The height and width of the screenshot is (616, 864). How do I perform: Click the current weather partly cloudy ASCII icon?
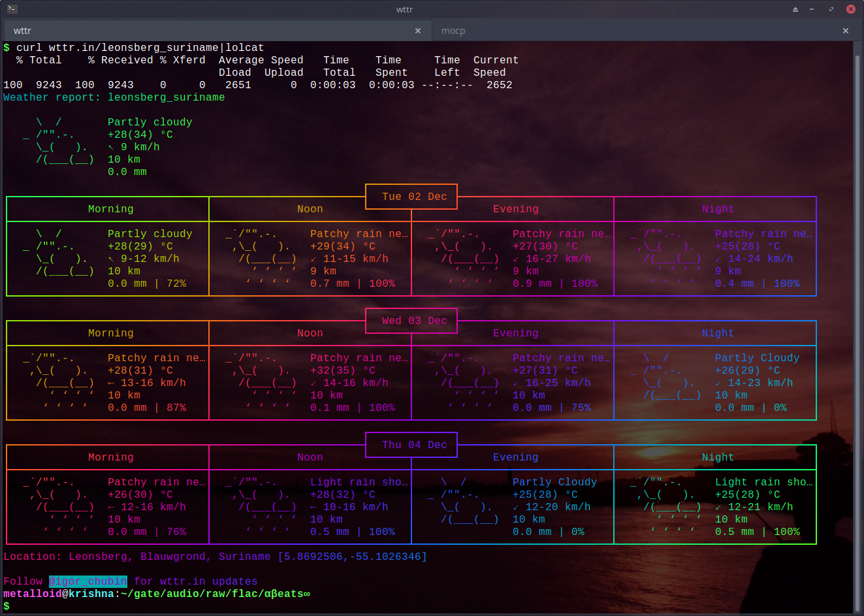[x=59, y=141]
